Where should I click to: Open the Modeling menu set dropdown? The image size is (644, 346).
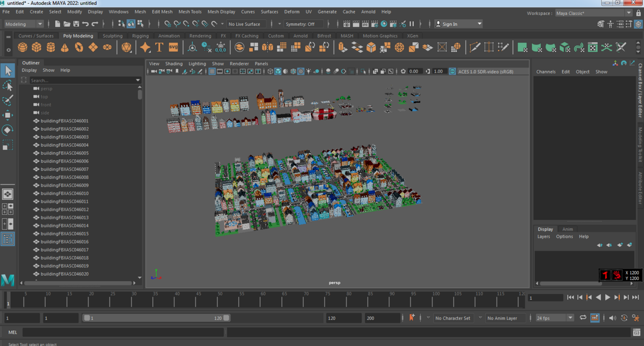[24, 24]
